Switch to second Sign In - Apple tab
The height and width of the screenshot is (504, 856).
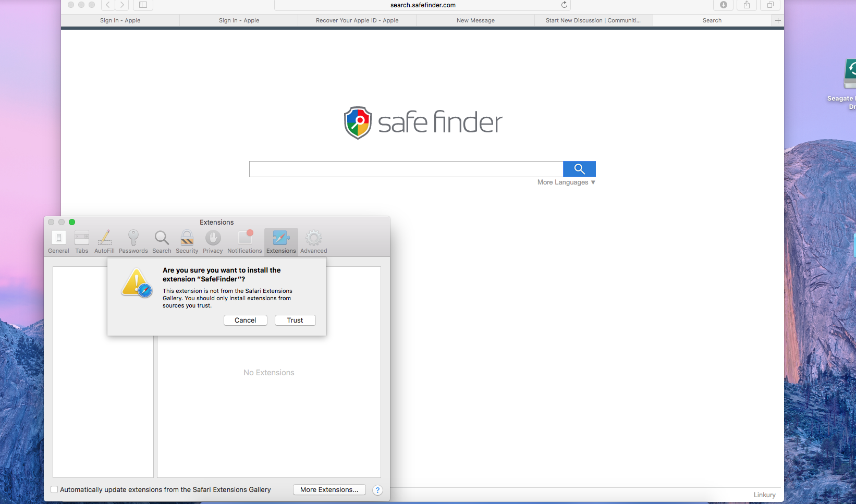point(239,20)
